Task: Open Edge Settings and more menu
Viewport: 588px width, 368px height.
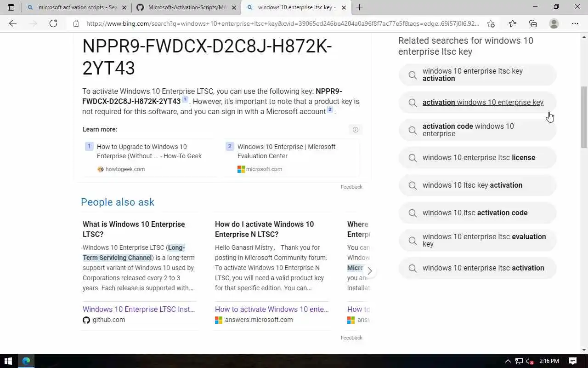Action: click(575, 23)
